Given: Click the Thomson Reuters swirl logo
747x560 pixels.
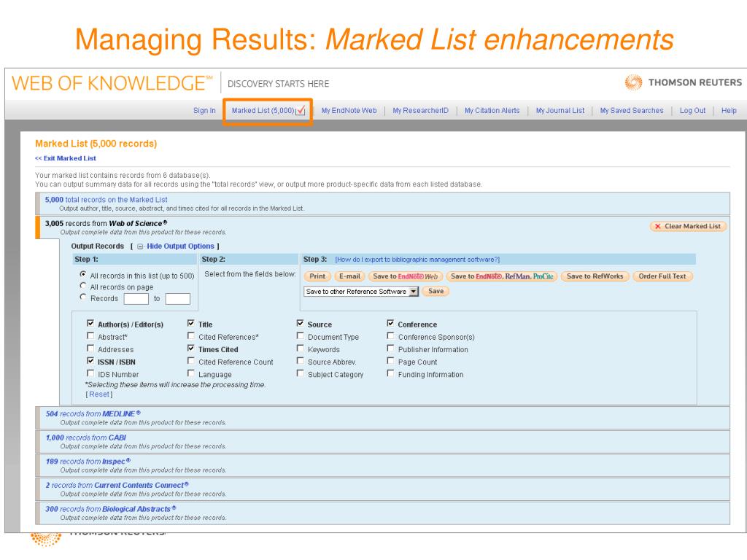Looking at the screenshot, I should pyautogui.click(x=633, y=82).
